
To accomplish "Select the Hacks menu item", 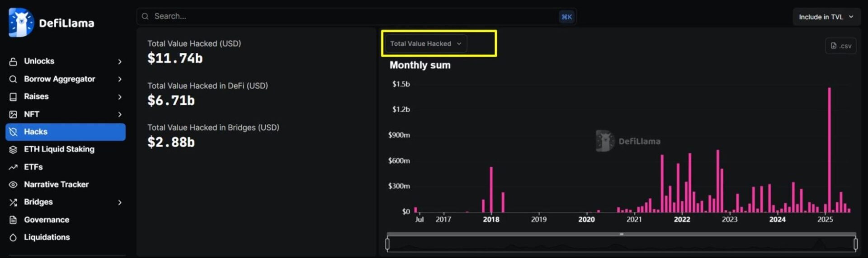I will 66,132.
